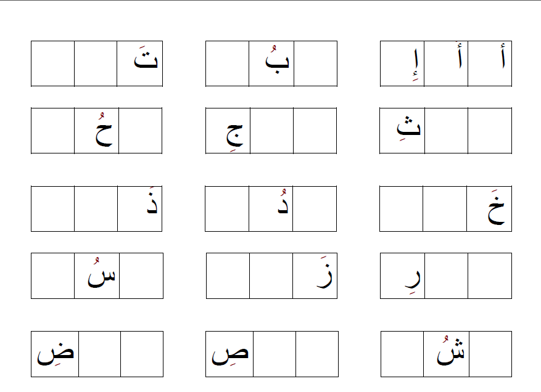Click the cell with letter شُ

446,354
